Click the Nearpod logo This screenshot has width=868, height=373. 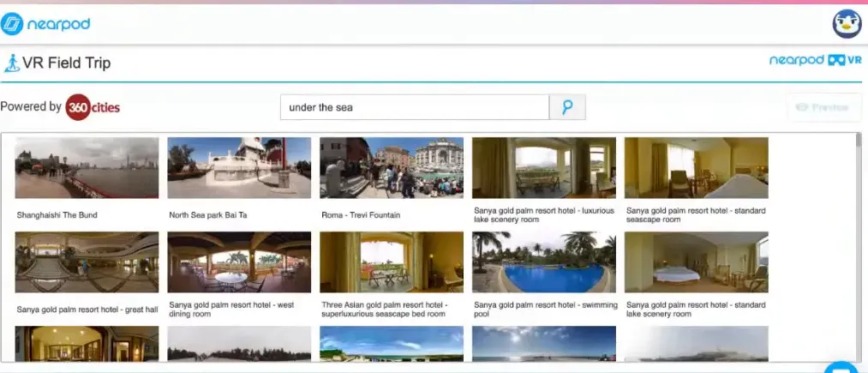coord(45,24)
